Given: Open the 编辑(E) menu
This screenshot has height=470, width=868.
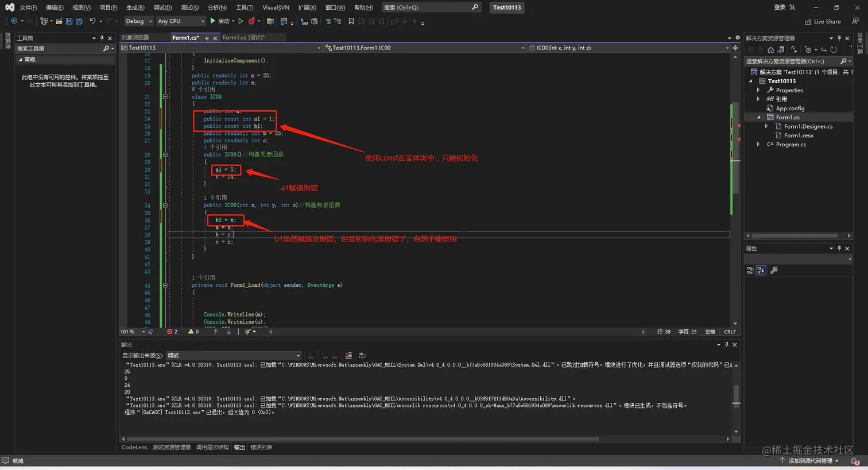Looking at the screenshot, I should tap(55, 7).
